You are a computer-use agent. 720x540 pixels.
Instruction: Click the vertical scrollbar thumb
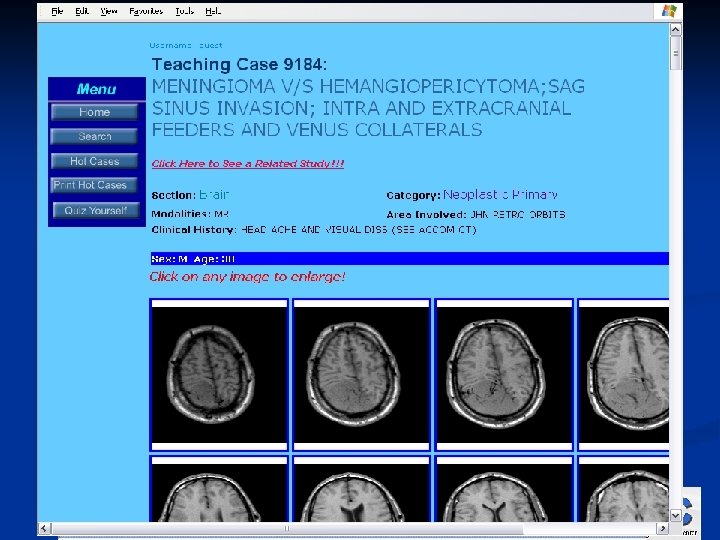pos(675,53)
